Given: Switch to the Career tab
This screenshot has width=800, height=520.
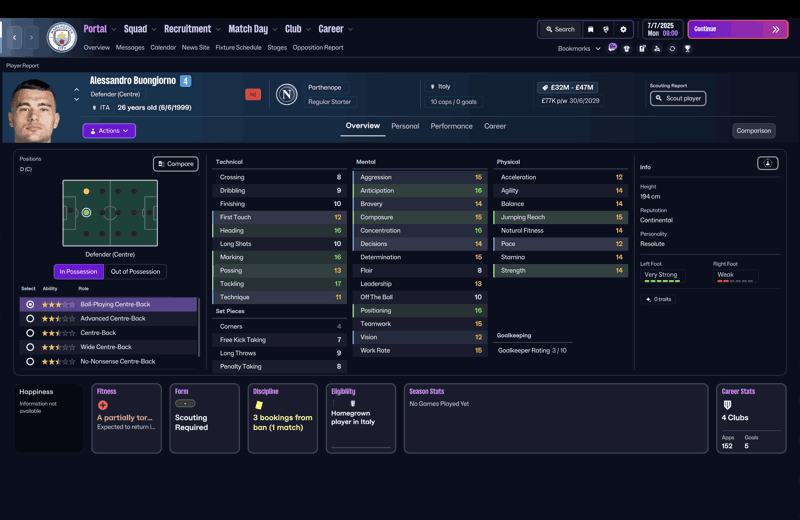Looking at the screenshot, I should (495, 126).
